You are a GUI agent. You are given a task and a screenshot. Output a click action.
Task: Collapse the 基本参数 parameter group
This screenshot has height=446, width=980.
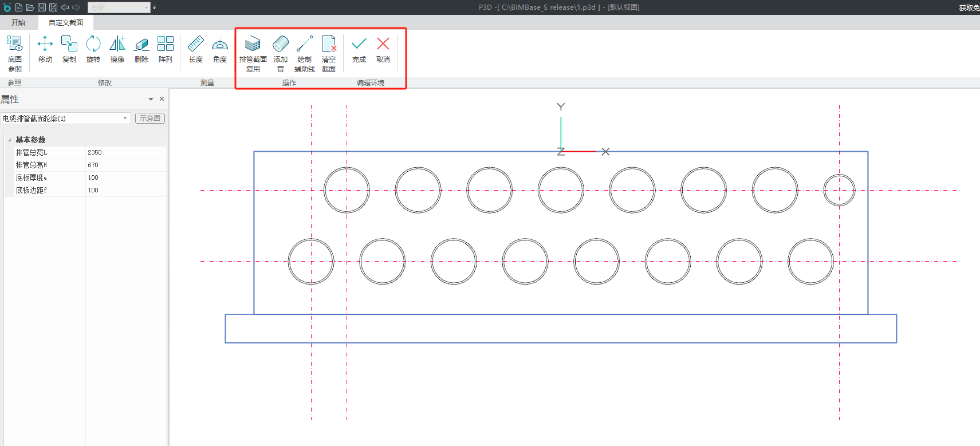point(10,140)
